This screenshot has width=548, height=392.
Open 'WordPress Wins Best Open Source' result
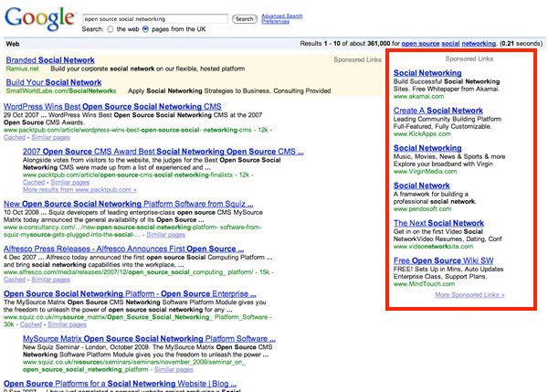click(x=112, y=107)
